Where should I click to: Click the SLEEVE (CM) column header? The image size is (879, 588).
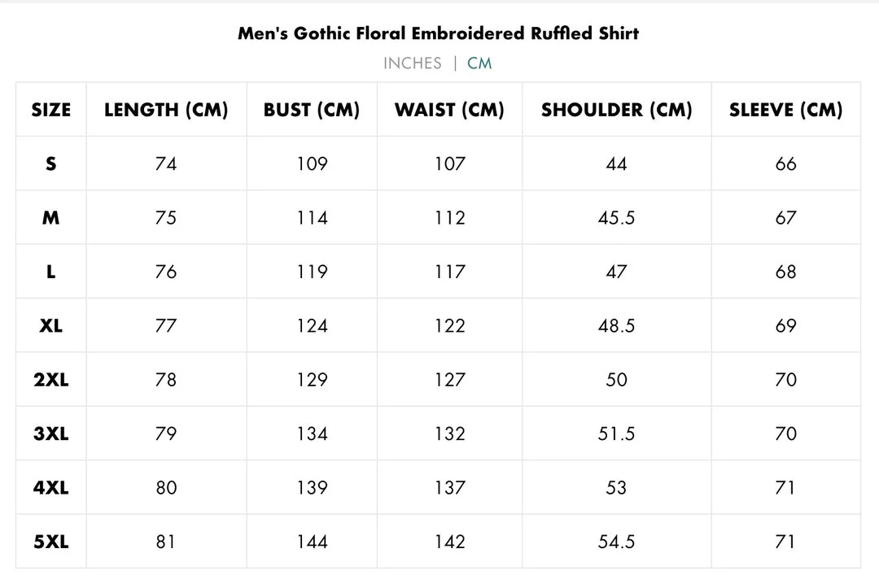click(785, 110)
